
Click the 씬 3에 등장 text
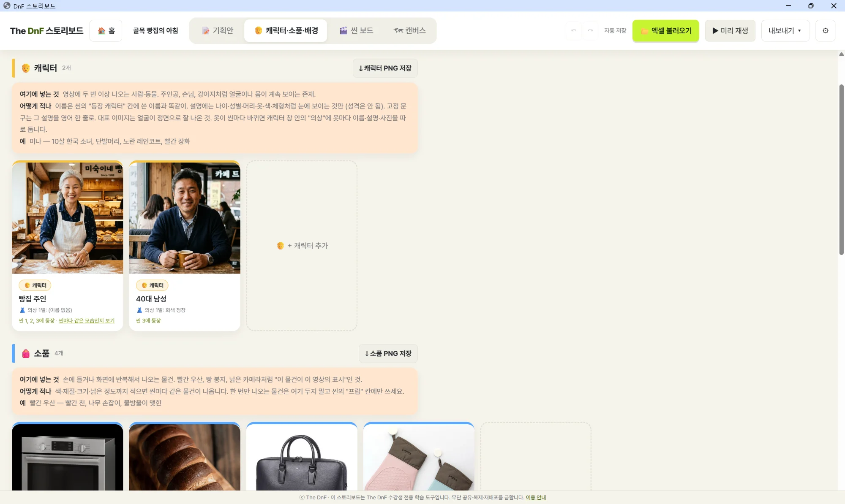(x=148, y=321)
